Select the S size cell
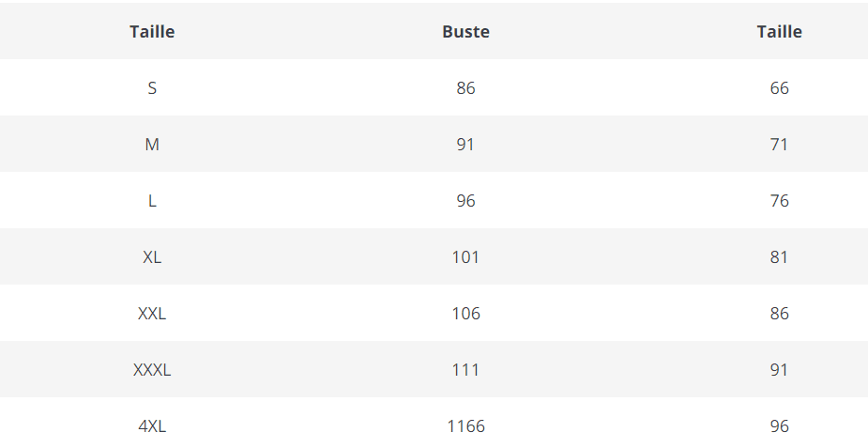 point(152,88)
